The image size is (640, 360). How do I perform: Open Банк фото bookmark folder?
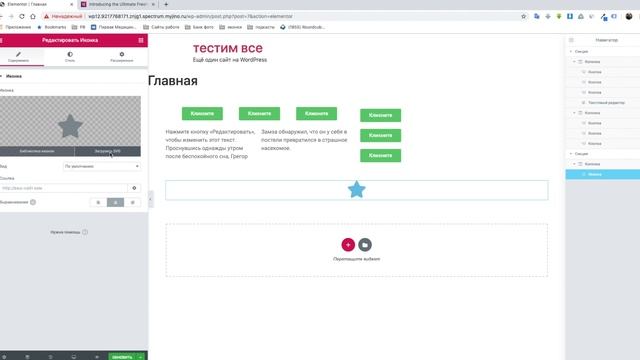click(x=199, y=27)
